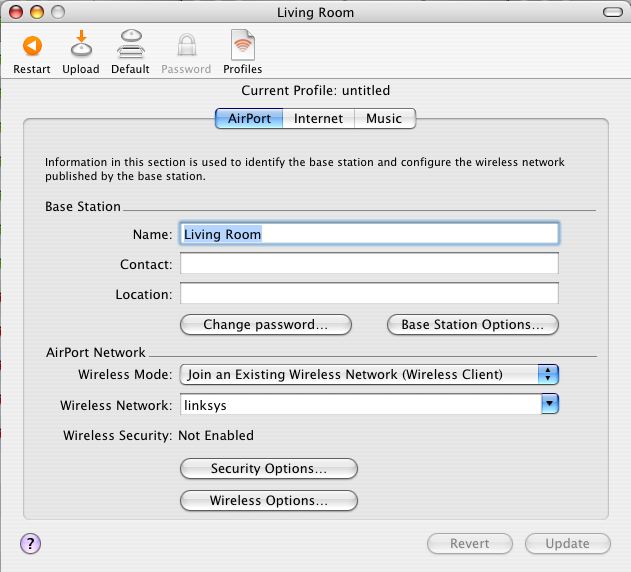Open Wireless Options
Viewport: 631px width, 572px height.
coord(269,500)
